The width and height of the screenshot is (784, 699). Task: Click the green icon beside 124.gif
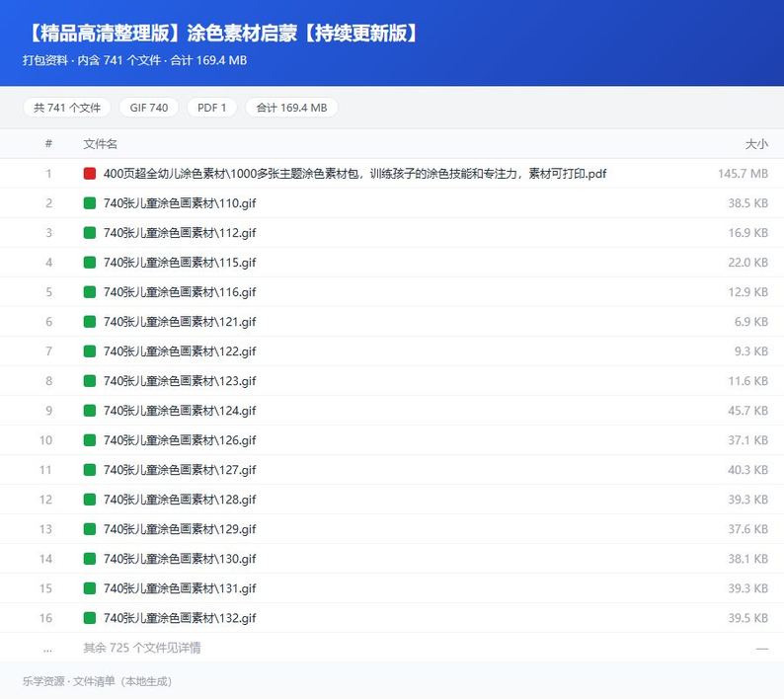[x=90, y=411]
